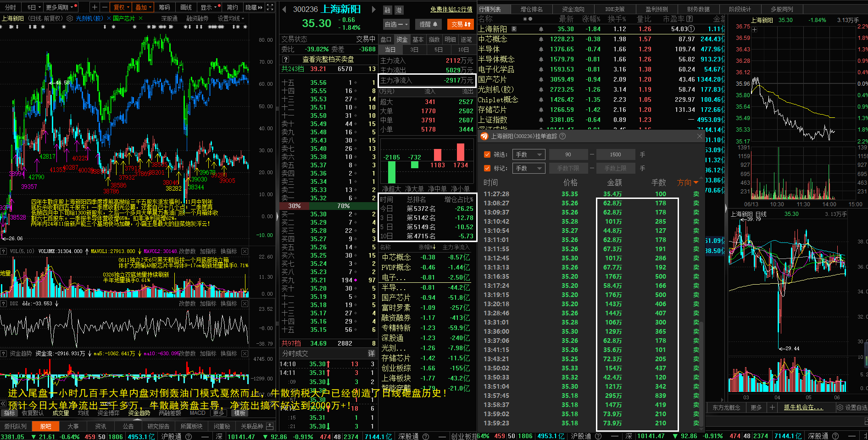Open 资金趋势 indicator help question mark
Screen dimensions: 868x440
[4, 353]
